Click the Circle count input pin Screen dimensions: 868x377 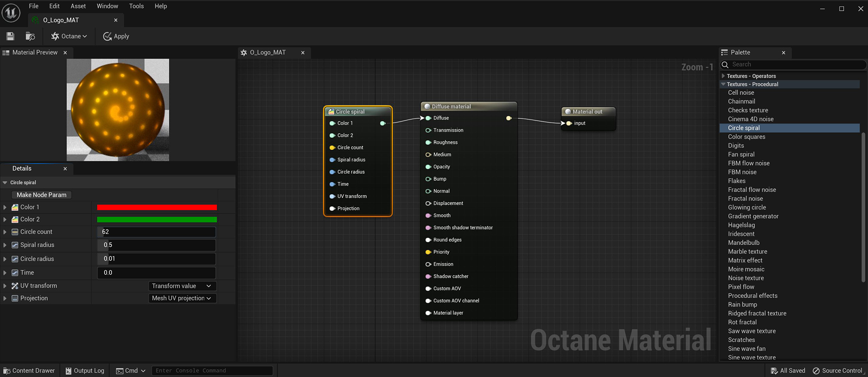[x=332, y=148]
